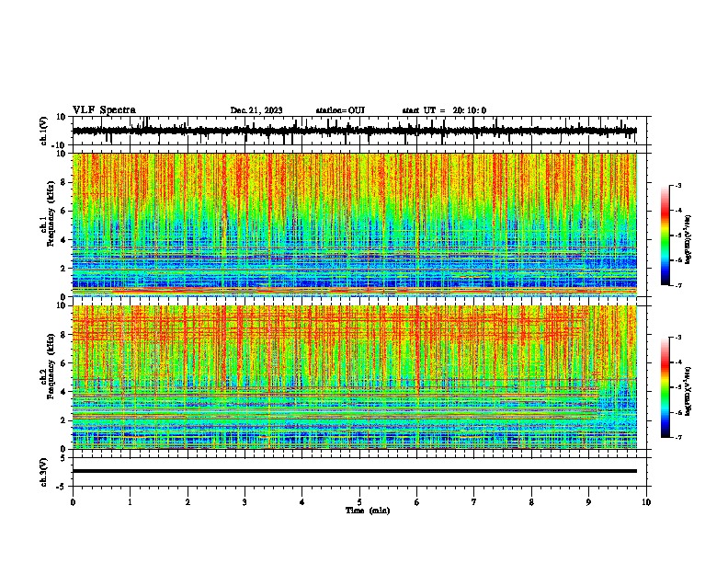Click the ch.3(V) axis label

click(44, 472)
